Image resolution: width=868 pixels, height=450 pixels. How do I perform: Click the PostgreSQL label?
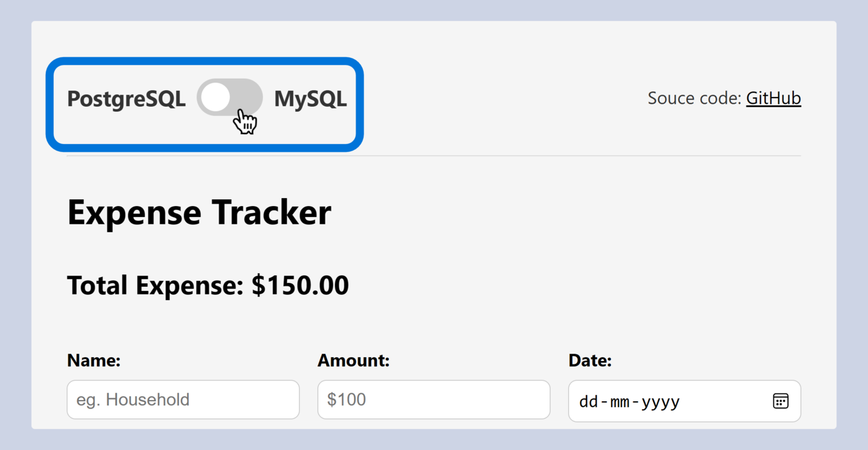point(126,99)
